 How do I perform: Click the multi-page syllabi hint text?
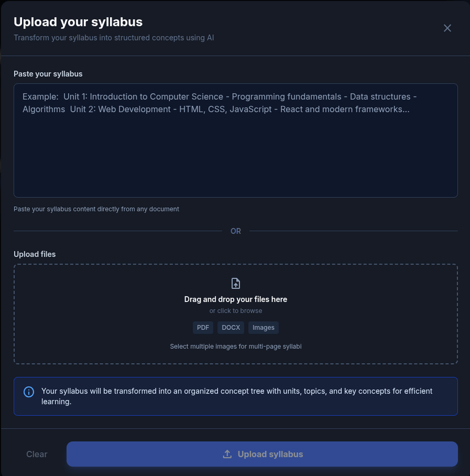(x=236, y=346)
